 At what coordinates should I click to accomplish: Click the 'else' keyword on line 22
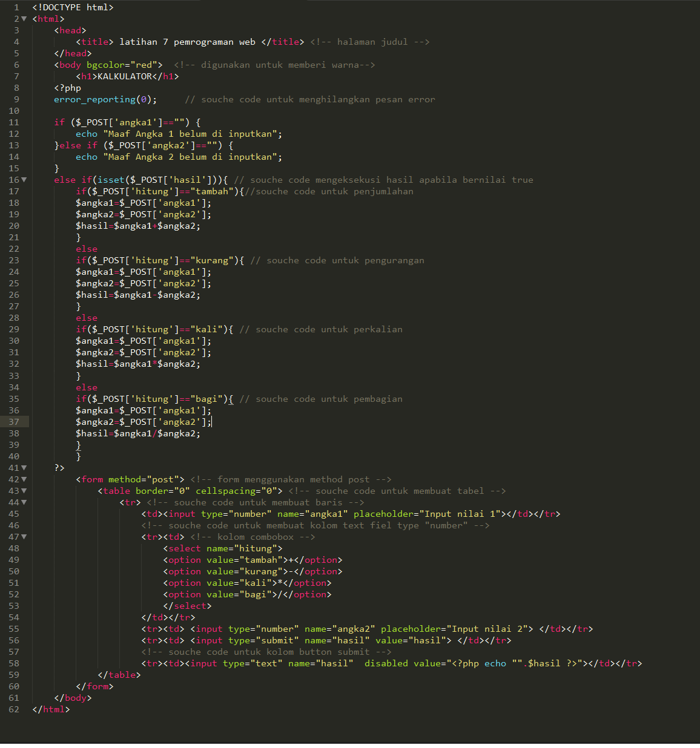pos(87,249)
